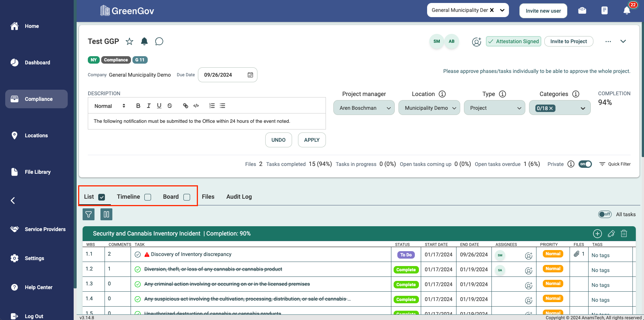Screen dimensions: 644x320
Task: Click the filter funnel icon above tasks
Action: [89, 214]
